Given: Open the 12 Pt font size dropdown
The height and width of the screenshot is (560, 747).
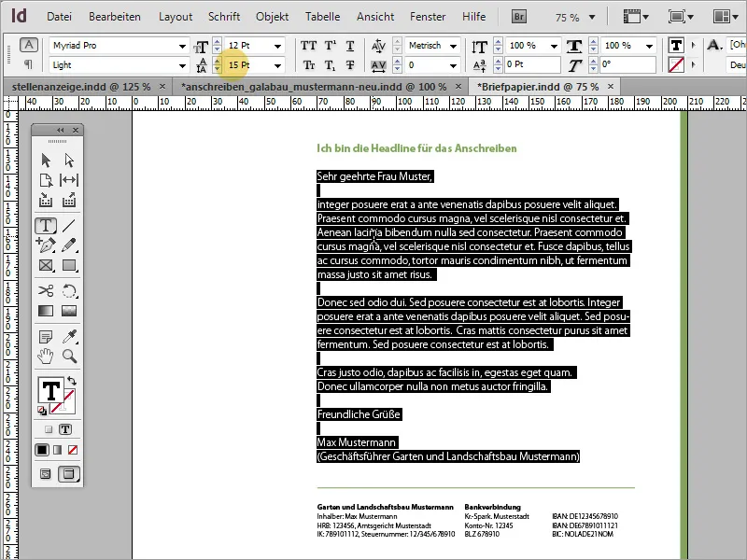Looking at the screenshot, I should click(x=277, y=46).
